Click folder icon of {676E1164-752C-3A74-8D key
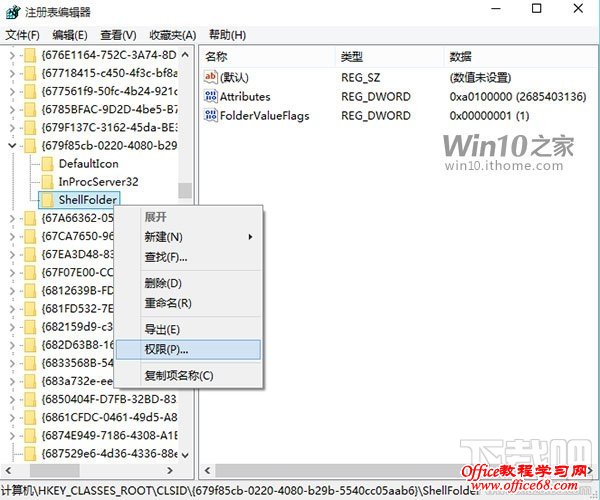The height and width of the screenshot is (500, 600). pos(30,55)
